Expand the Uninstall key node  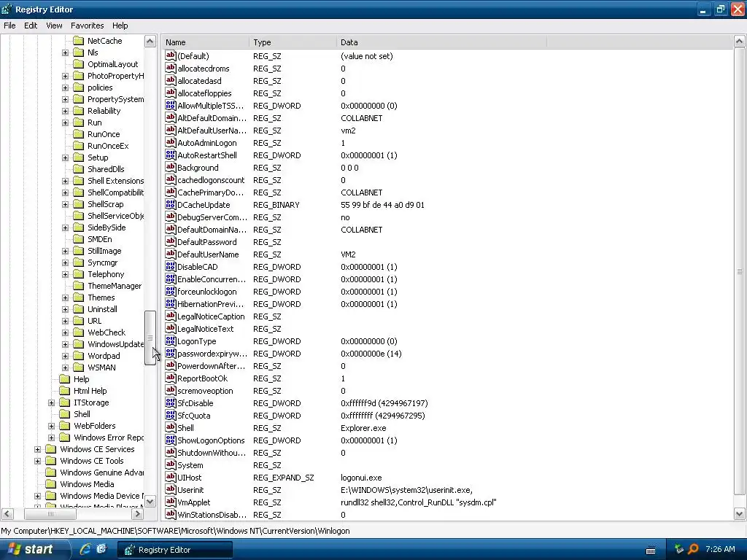tap(65, 309)
